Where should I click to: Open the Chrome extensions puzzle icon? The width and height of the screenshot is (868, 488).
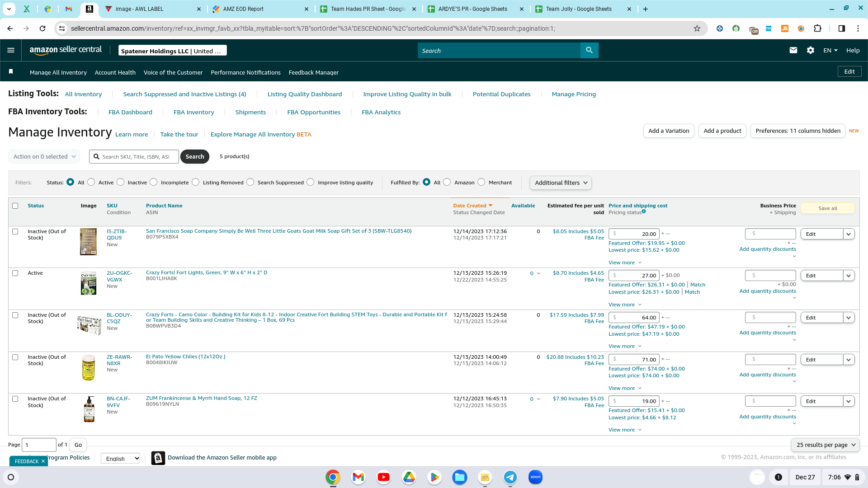pos(817,28)
